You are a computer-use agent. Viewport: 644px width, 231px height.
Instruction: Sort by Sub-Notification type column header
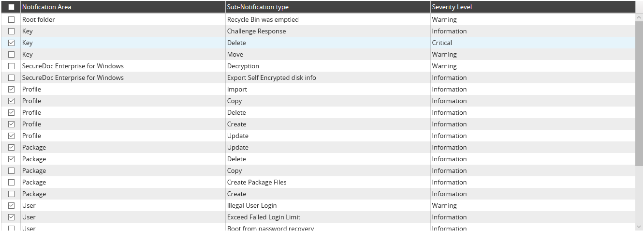point(328,7)
